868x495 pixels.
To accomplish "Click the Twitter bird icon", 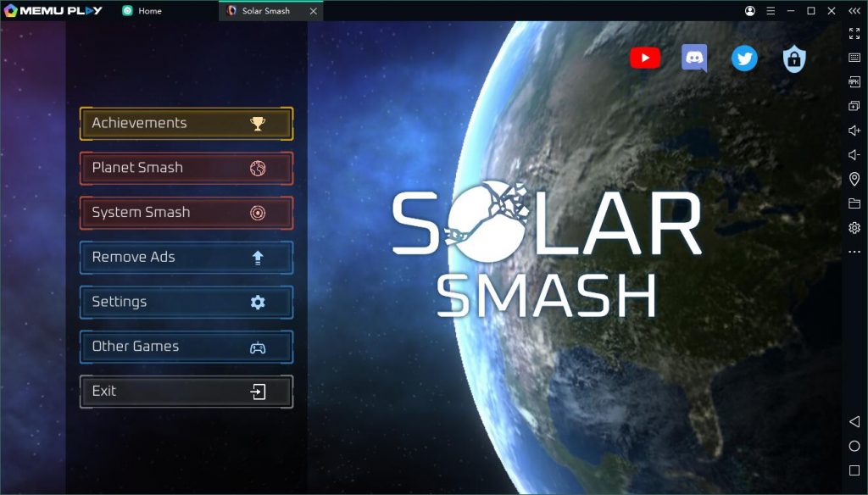I will click(x=744, y=58).
